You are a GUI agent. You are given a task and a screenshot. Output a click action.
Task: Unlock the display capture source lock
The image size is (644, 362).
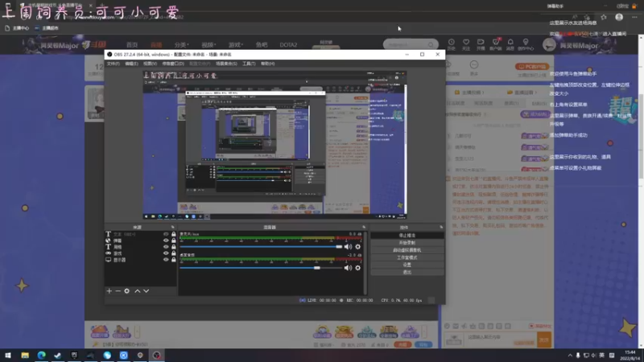coord(173,260)
